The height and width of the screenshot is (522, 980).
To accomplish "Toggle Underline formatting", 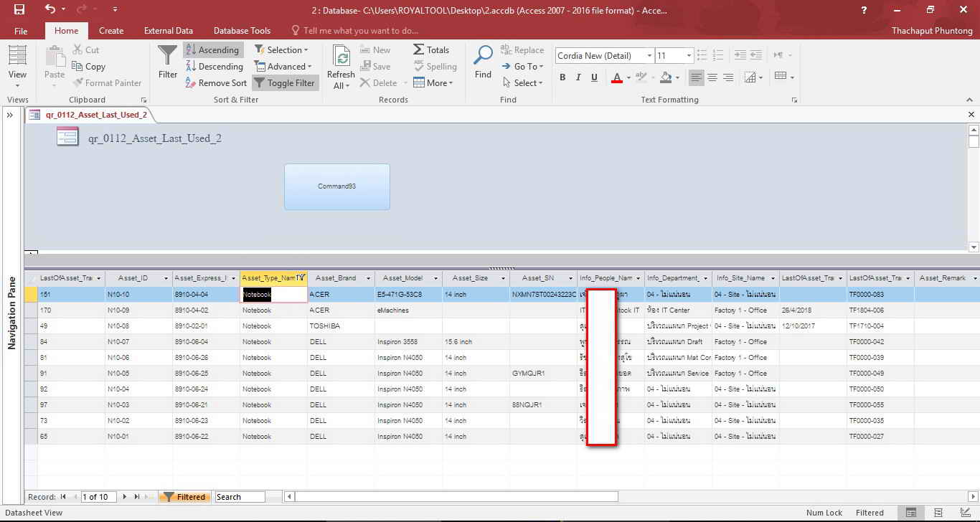I will point(594,77).
